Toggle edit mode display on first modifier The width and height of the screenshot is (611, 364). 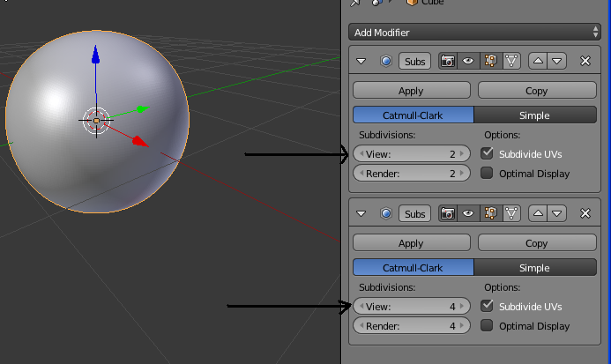click(x=490, y=61)
